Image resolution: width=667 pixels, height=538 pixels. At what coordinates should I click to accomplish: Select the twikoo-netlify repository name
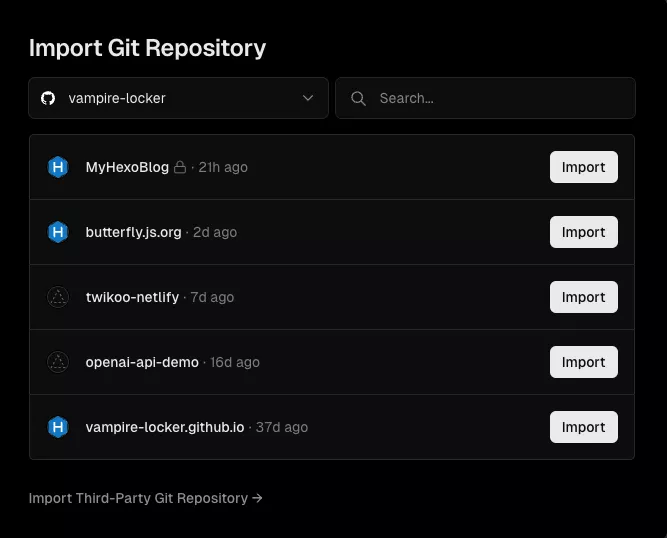(x=132, y=297)
